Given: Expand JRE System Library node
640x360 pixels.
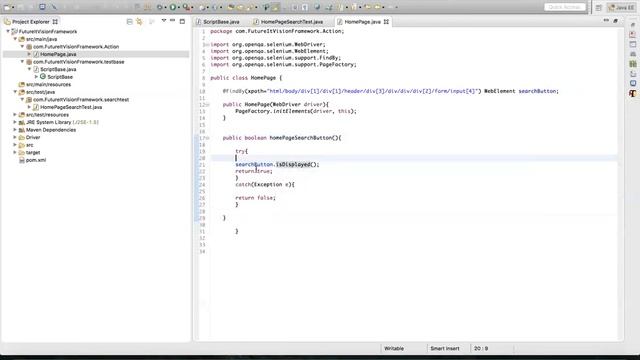Looking at the screenshot, I should (x=15, y=122).
